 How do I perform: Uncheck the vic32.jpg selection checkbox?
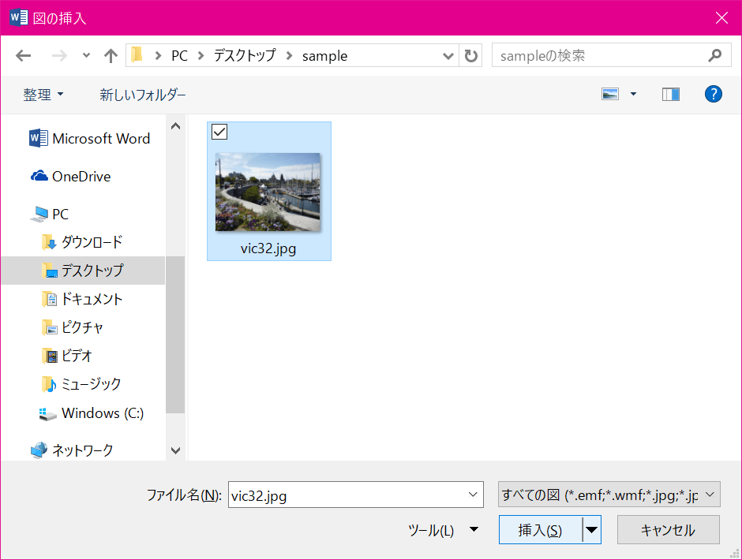[x=219, y=132]
